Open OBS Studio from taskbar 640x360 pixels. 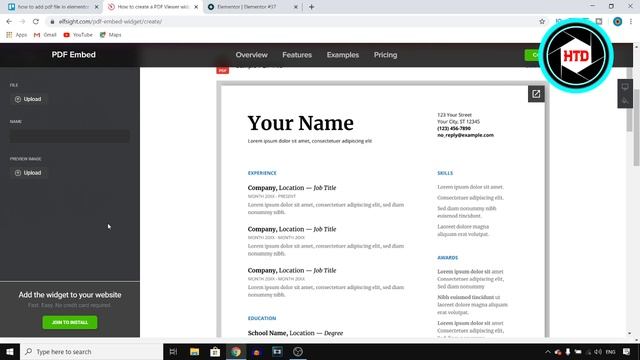pyautogui.click(x=298, y=351)
